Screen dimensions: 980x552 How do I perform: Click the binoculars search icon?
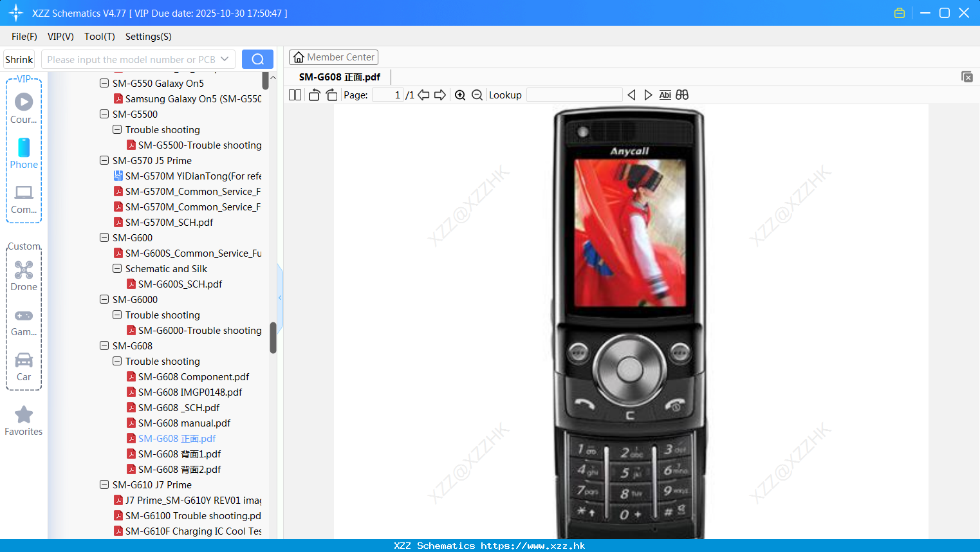682,95
